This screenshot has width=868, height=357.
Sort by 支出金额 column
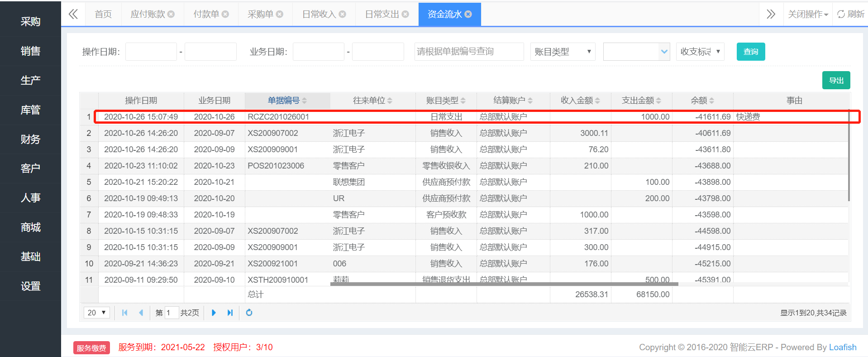tap(642, 101)
